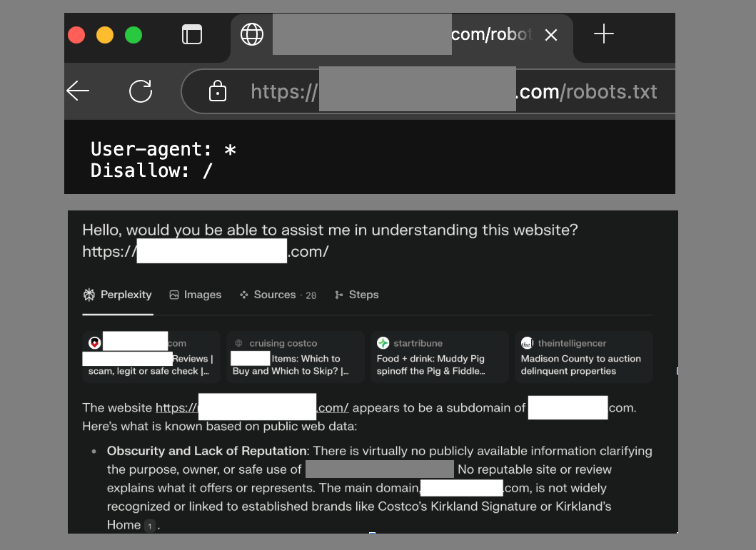
Task: Open the cruising costco source card
Action: pyautogui.click(x=296, y=357)
